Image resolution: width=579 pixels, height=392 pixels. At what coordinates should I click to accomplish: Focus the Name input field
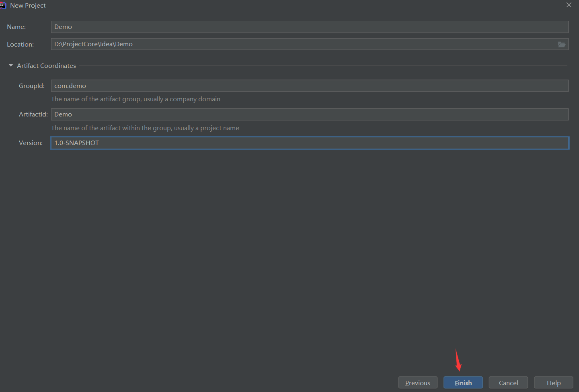(x=310, y=27)
